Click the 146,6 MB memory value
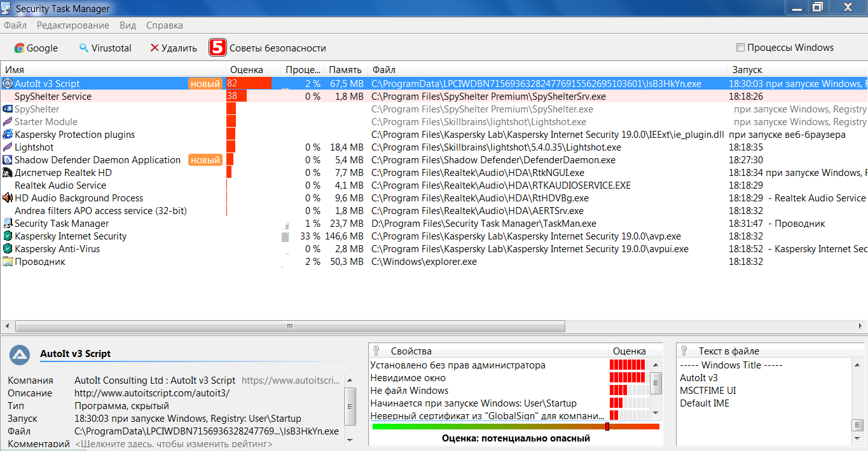The width and height of the screenshot is (868, 451). 345,236
